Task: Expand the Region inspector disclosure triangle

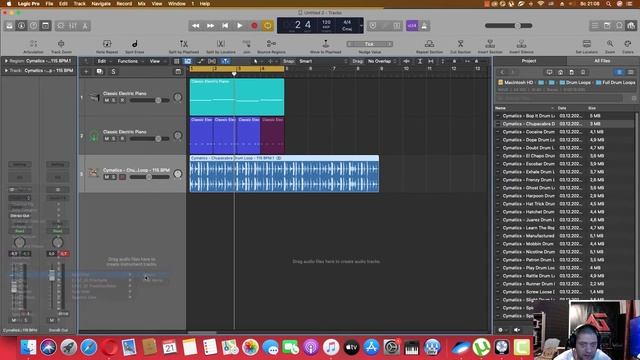Action: point(6,61)
